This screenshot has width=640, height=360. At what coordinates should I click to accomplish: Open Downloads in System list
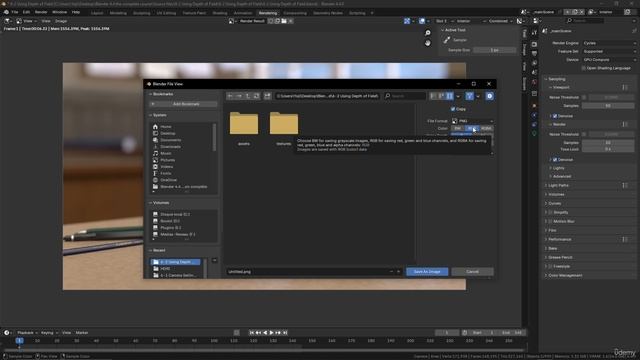coord(170,147)
